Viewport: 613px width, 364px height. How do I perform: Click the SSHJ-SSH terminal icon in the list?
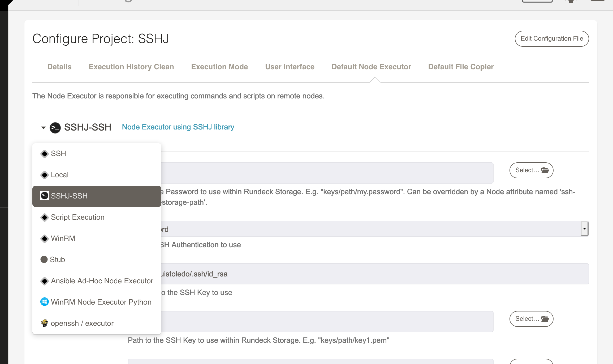click(x=44, y=196)
